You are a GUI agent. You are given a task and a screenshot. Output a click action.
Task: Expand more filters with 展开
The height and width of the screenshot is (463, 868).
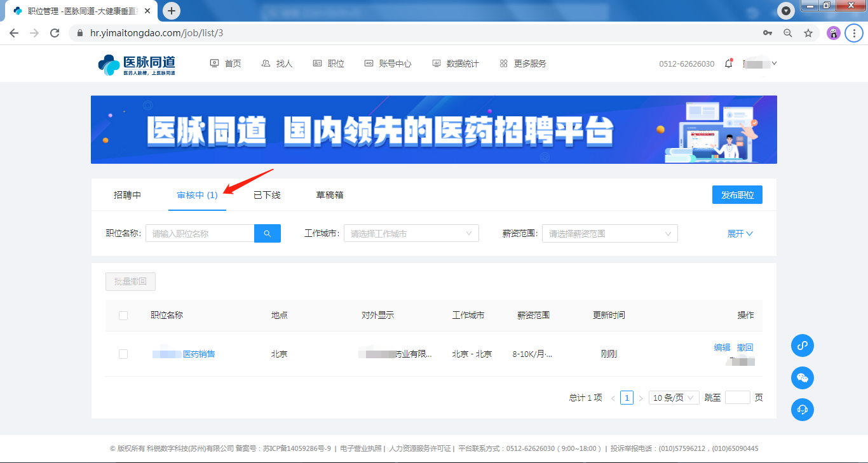pos(740,234)
